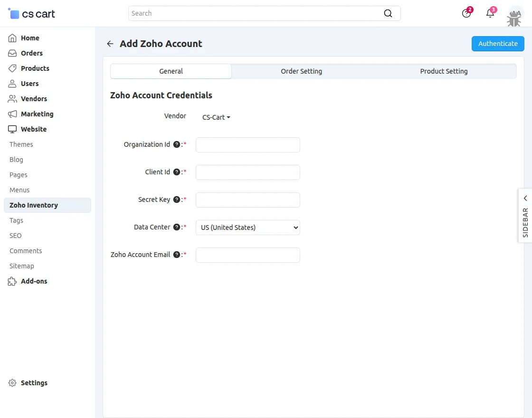Screen dimensions: 532x418
Task: Expand the SIDEBAR panel chevron
Action: 525,198
